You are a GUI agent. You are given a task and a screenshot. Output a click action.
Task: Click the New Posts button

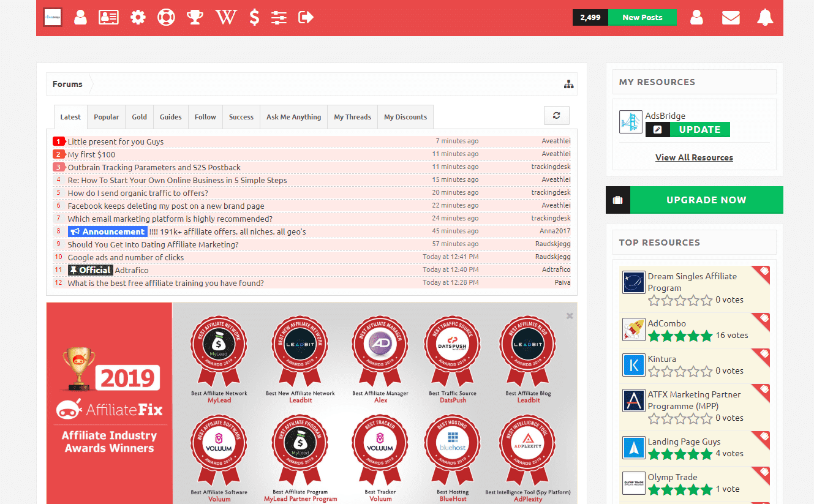[x=643, y=17]
